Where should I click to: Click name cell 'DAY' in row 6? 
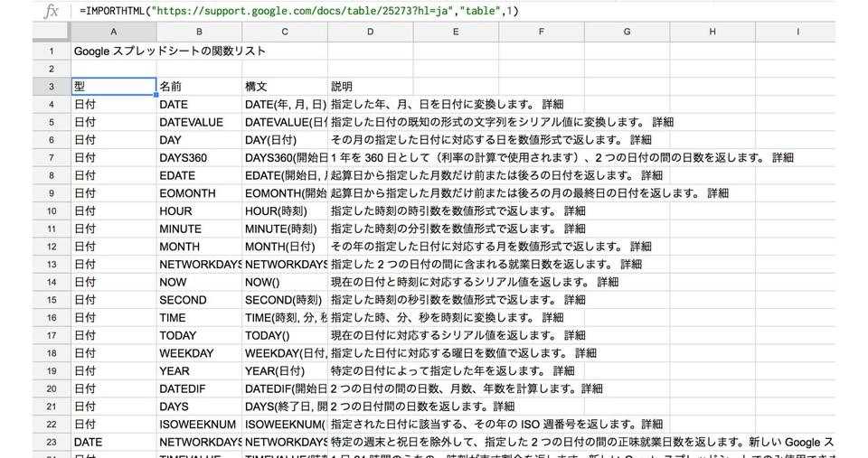tap(199, 140)
